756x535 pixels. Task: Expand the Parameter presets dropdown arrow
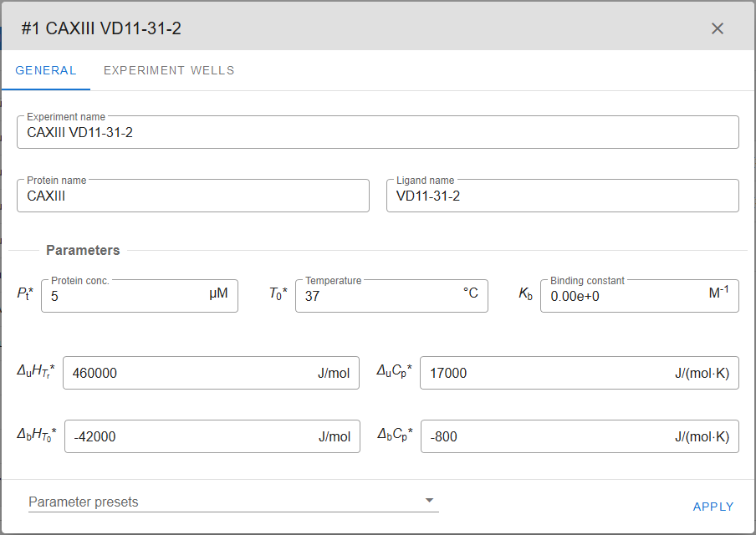[x=429, y=501]
